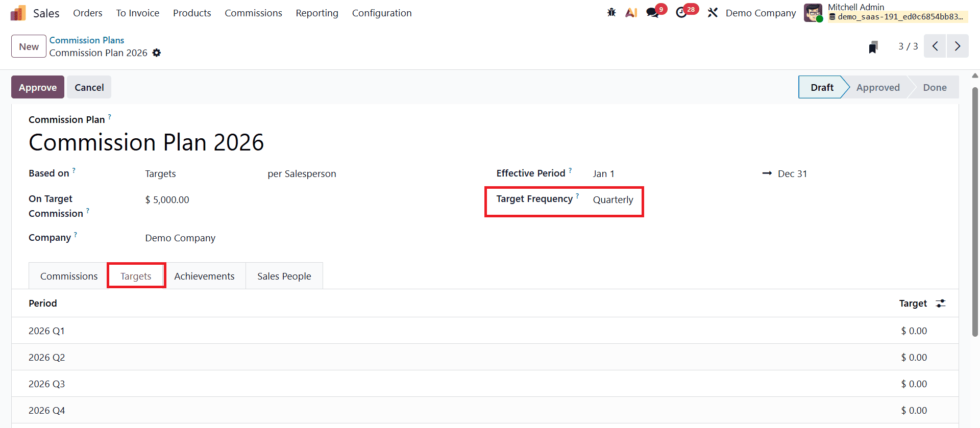Viewport: 980px width, 428px height.
Task: Open activities clock icon with badge 28
Action: (x=681, y=13)
